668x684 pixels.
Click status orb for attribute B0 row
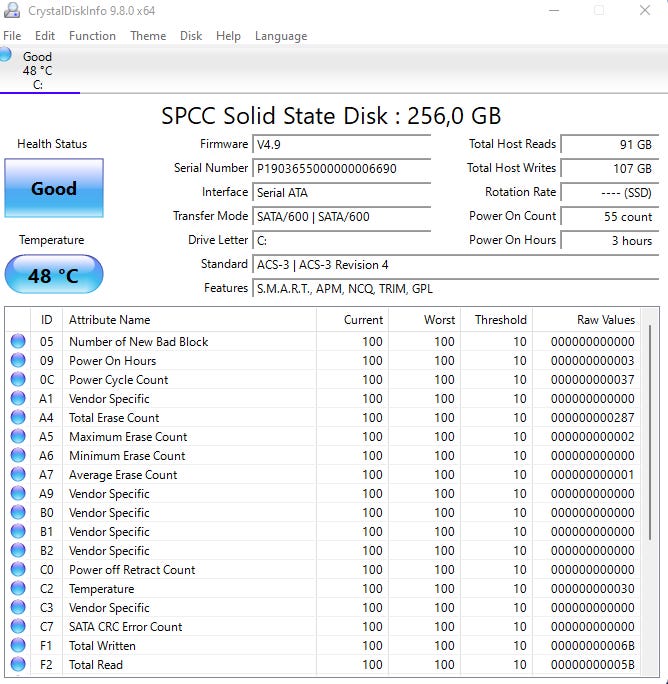click(18, 512)
